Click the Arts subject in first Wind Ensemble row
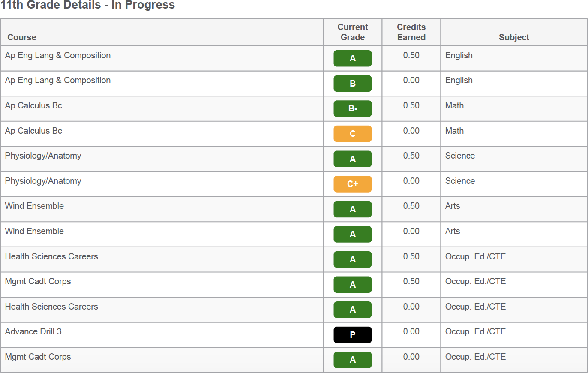 (x=452, y=206)
